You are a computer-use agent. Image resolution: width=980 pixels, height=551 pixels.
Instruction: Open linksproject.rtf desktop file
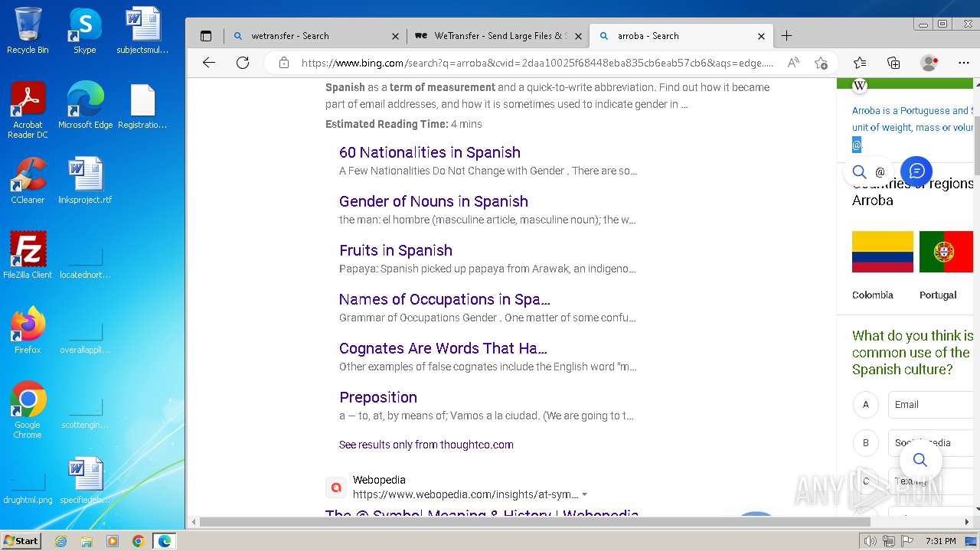(x=85, y=181)
